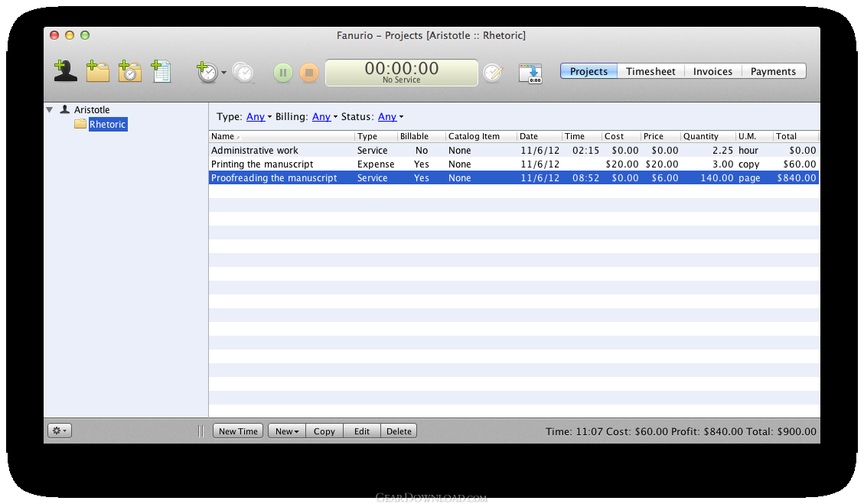Image resolution: width=864 pixels, height=504 pixels.
Task: Click the New Project folder icon
Action: pos(97,72)
